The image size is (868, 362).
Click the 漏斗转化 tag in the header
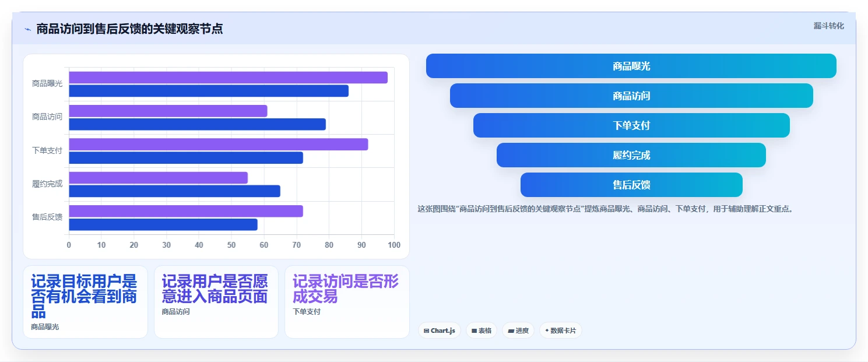tap(828, 26)
